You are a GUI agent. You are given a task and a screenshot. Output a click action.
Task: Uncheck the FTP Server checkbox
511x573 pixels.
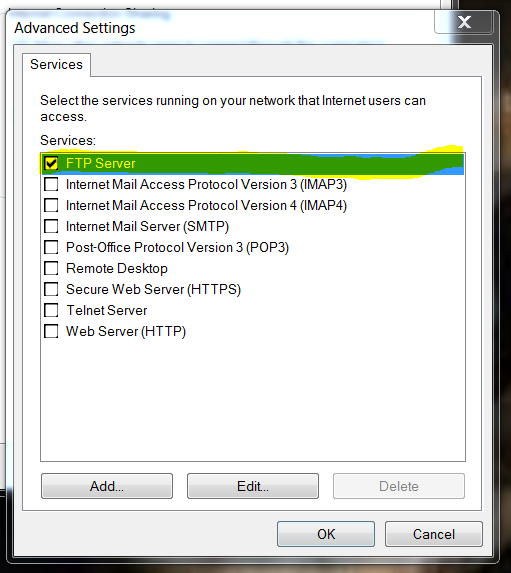tap(51, 163)
